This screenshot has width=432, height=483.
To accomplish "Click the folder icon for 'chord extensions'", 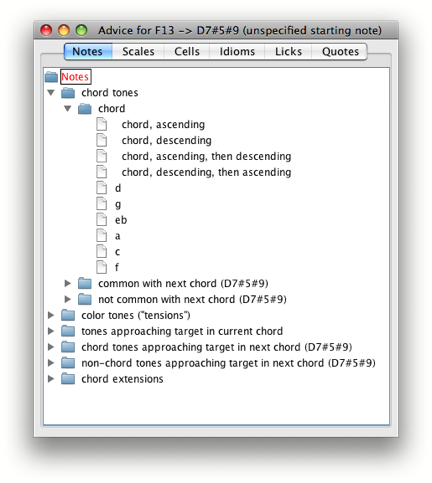I will pyautogui.click(x=68, y=379).
